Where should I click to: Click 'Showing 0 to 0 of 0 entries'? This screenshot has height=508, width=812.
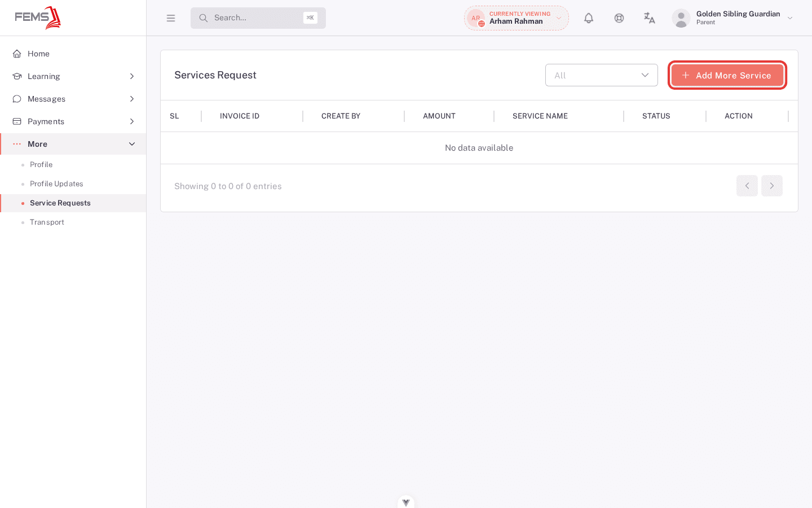click(x=228, y=186)
